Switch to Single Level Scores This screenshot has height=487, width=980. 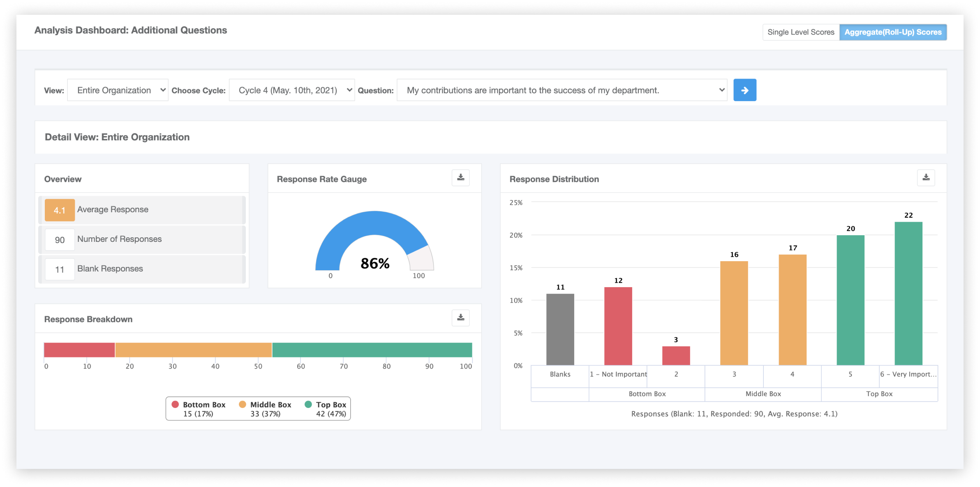coord(800,32)
